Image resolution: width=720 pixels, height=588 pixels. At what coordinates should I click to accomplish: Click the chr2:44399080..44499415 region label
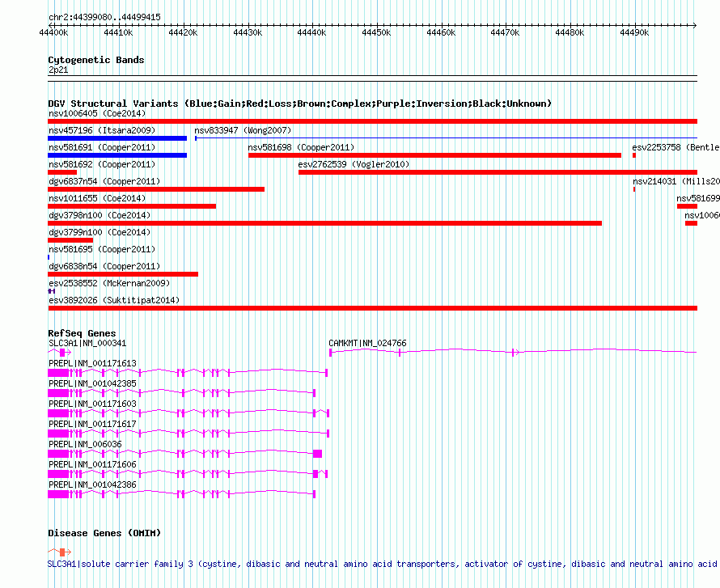104,17
